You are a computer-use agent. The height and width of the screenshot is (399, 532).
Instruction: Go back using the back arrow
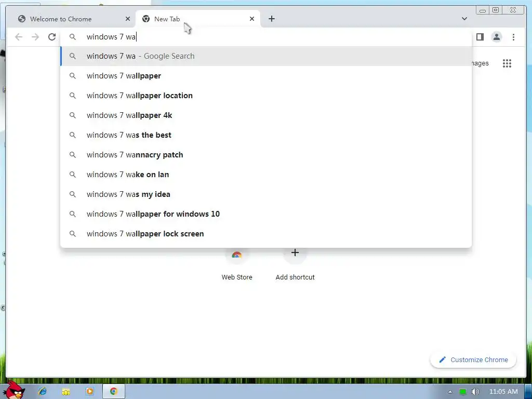pyautogui.click(x=19, y=37)
